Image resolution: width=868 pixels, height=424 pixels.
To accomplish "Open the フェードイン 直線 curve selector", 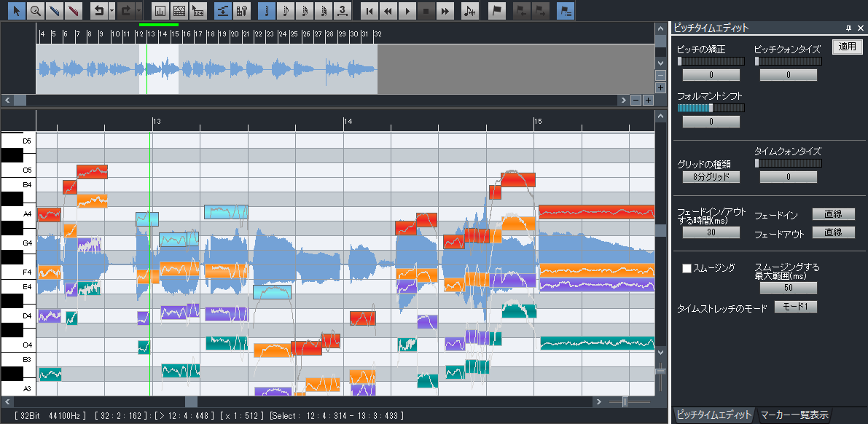I will coord(833,215).
